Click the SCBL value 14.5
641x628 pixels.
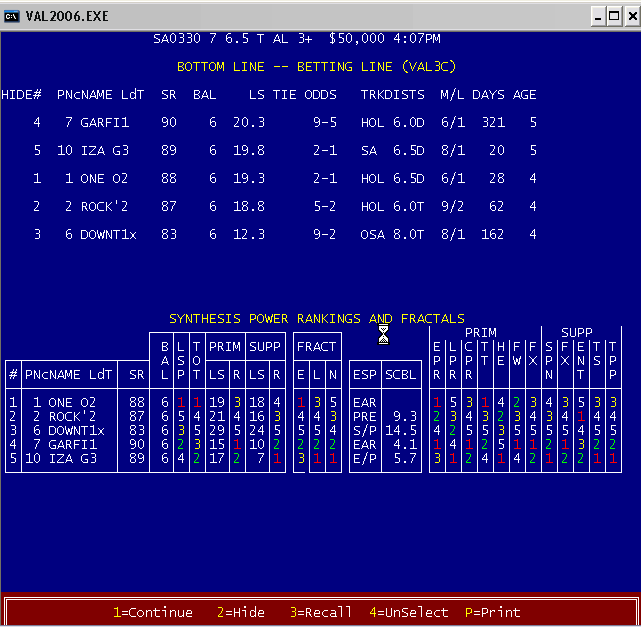pos(401,431)
